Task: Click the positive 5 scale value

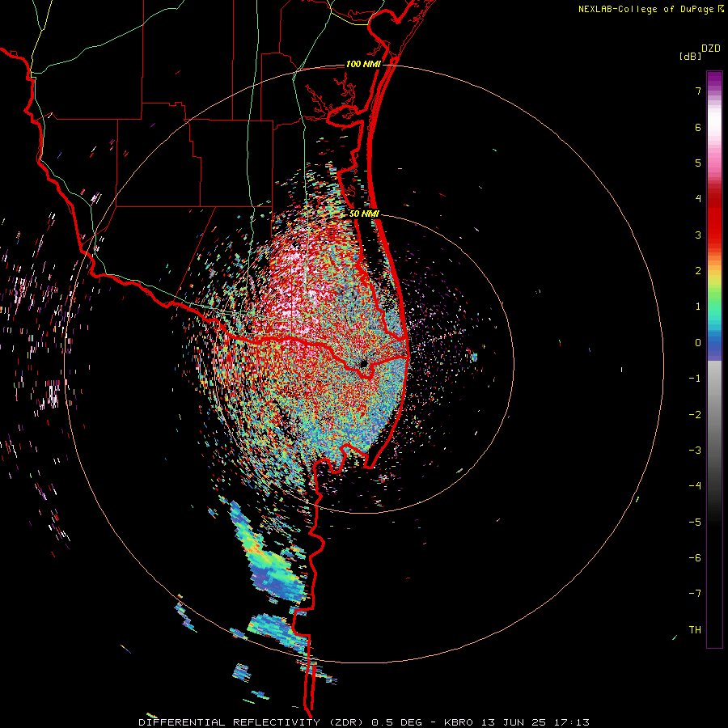Action: (698, 163)
